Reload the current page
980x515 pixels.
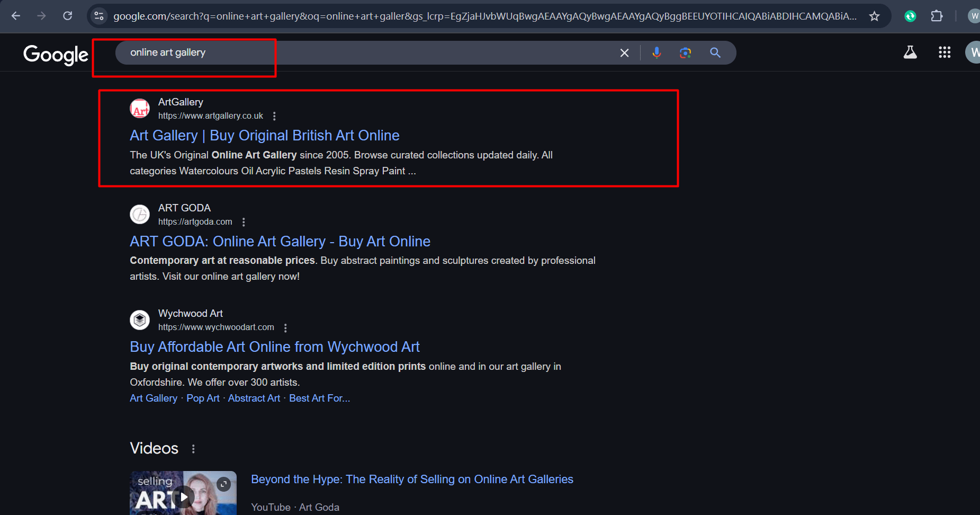[x=67, y=16]
